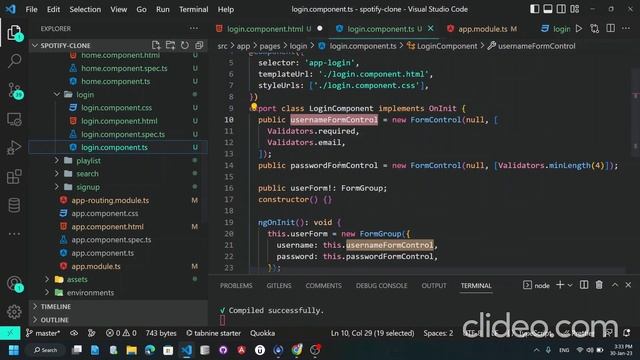Open the Terminal menu
Viewport: 640px width, 360px height.
pos(193,9)
